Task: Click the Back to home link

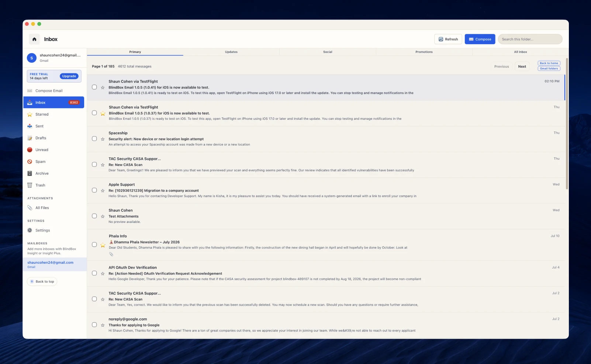Action: [x=549, y=63]
